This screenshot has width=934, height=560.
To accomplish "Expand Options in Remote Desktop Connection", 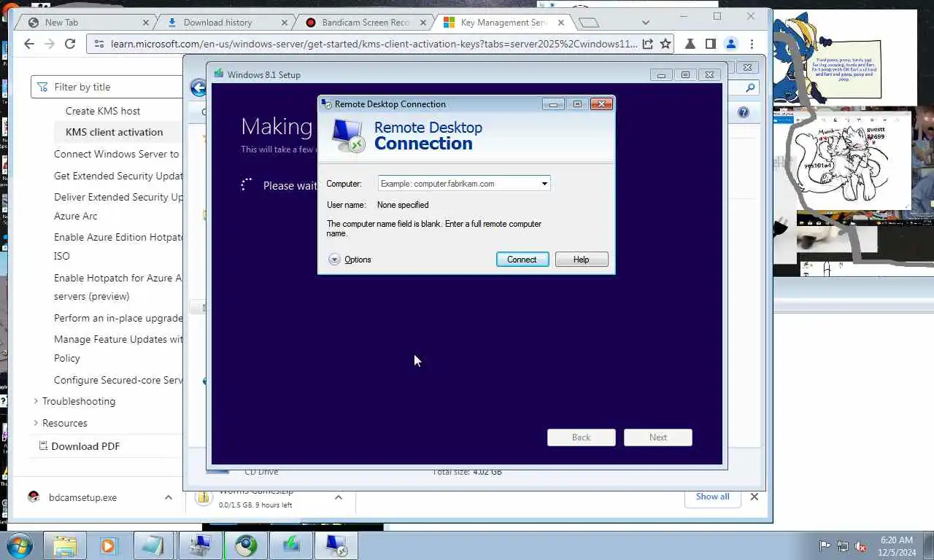I will click(x=350, y=260).
